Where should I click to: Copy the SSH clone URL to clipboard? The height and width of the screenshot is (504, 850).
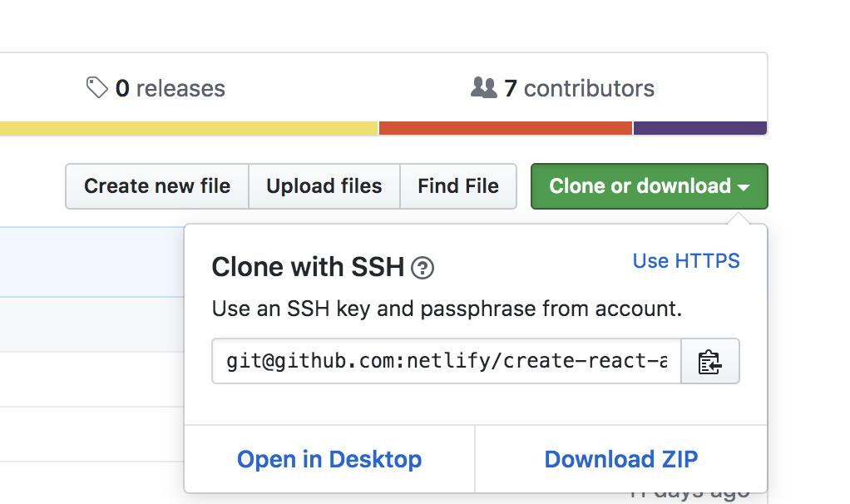click(709, 362)
